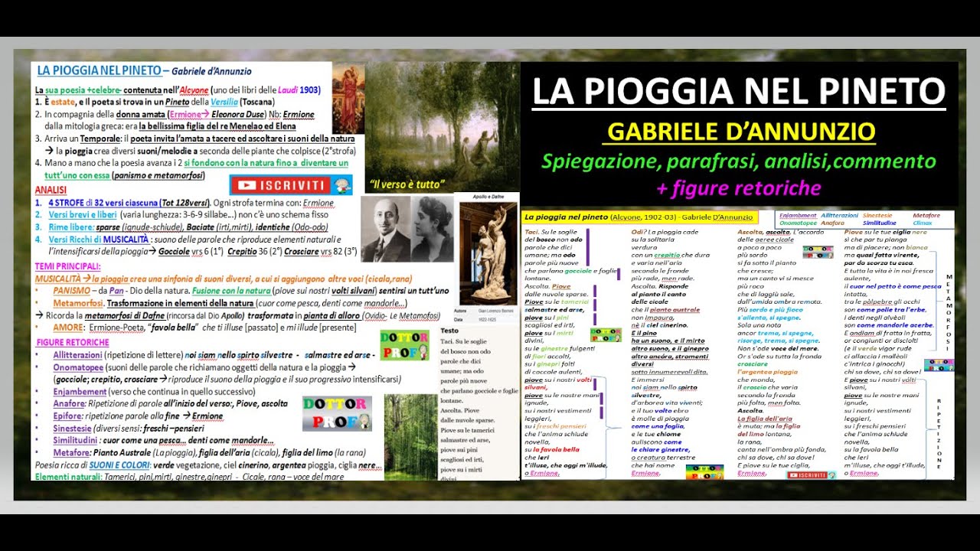Click the line 'Ascolta, ascolta. L'accordo'
This screenshot has width=980, height=551.
coord(780,231)
